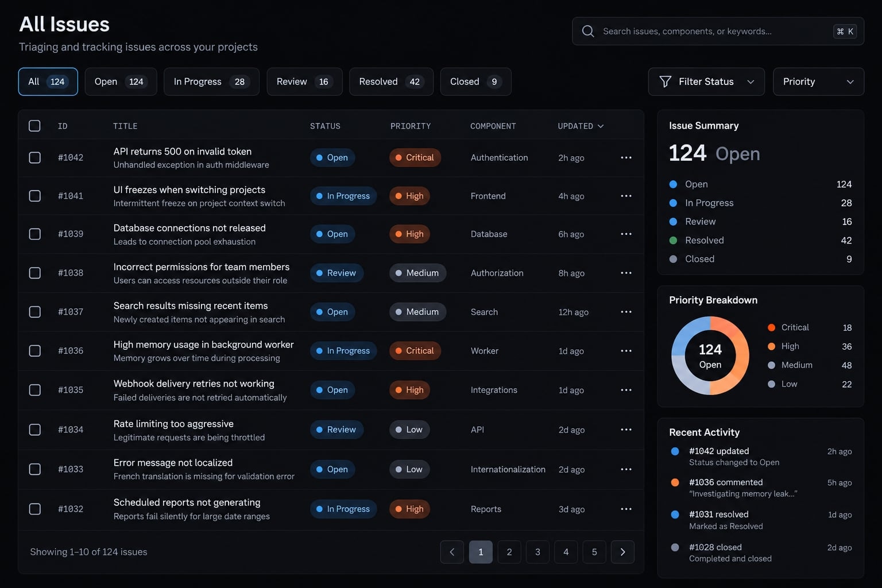Open more actions for issue #1039
The image size is (882, 588).
click(x=626, y=234)
